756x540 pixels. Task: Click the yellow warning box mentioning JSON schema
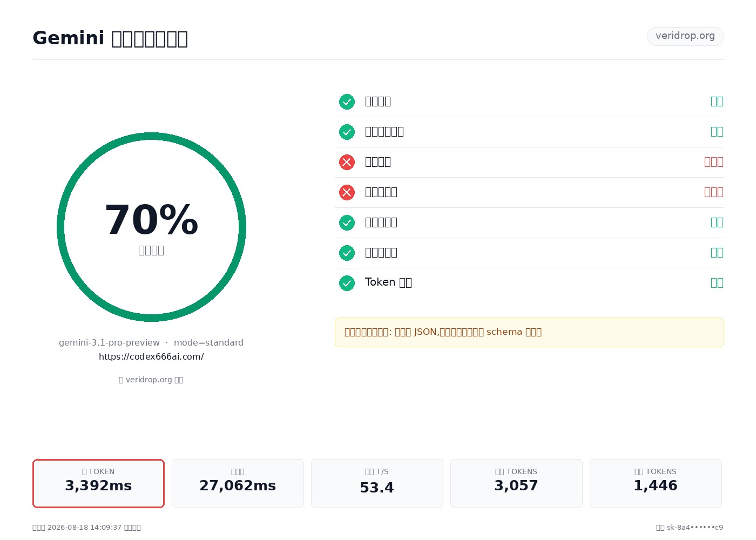[x=529, y=332]
